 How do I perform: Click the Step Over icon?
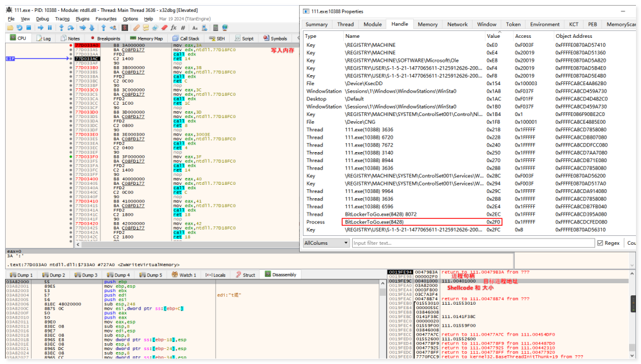[70, 28]
